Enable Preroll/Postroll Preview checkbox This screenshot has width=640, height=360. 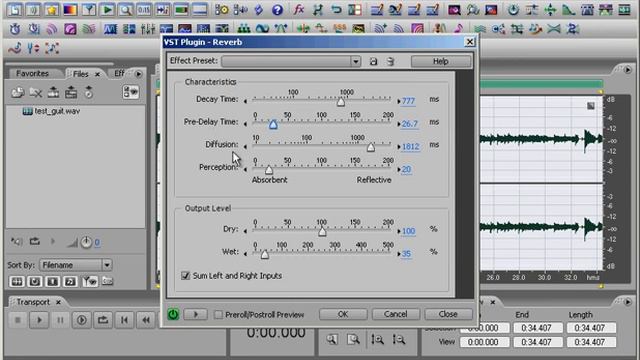[218, 314]
